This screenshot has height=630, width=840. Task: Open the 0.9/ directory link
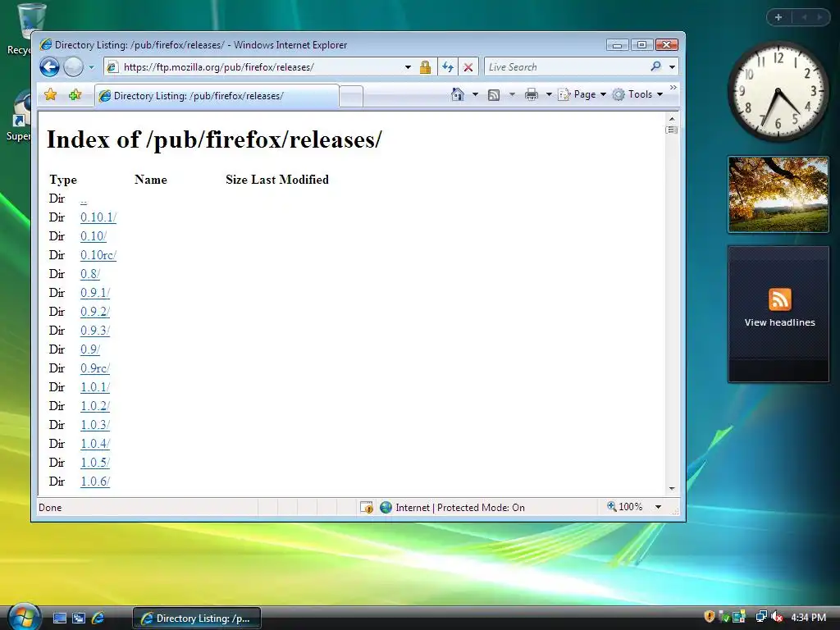90,349
